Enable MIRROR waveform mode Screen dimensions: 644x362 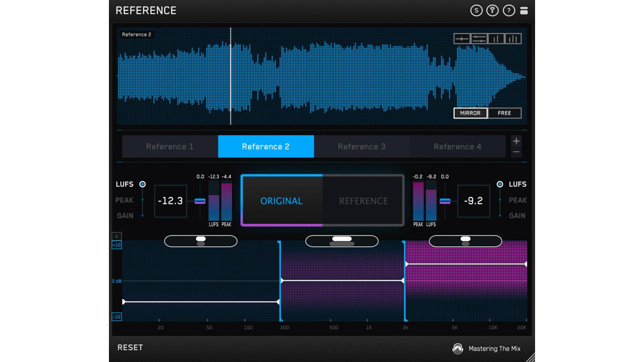click(x=470, y=113)
